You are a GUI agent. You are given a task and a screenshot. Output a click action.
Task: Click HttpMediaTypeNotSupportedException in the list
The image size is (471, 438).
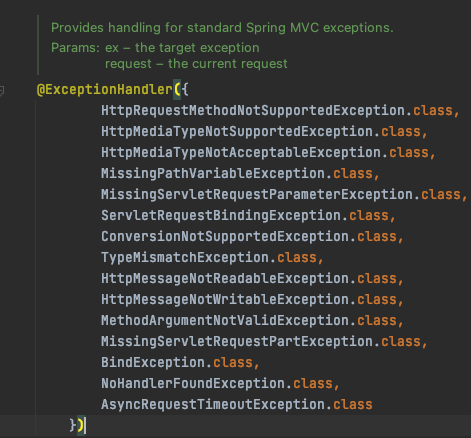pyautogui.click(x=237, y=131)
